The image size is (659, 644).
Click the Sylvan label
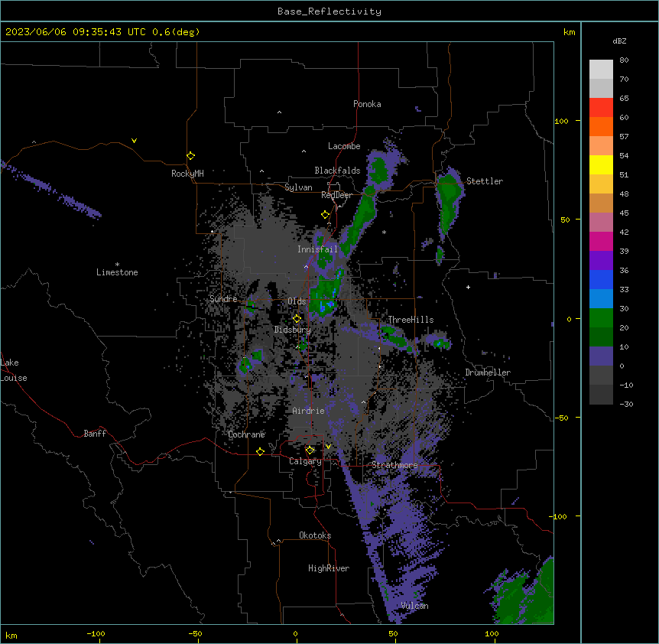point(298,187)
